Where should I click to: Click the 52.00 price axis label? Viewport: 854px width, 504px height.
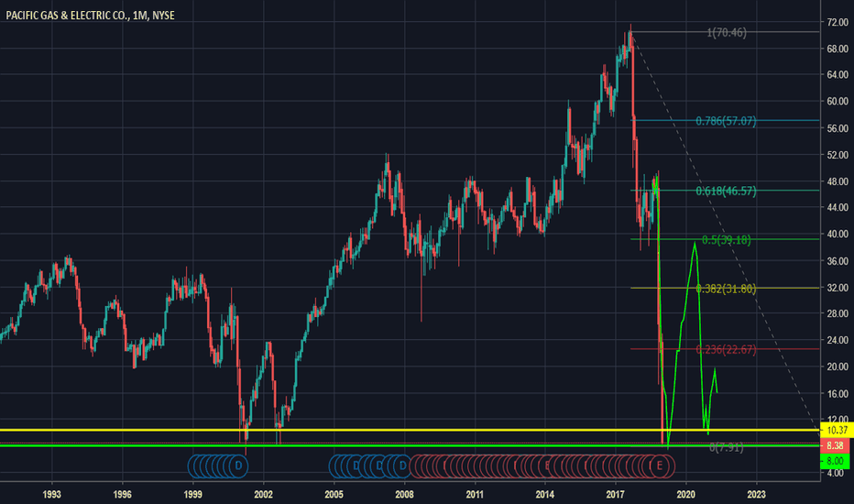[838, 155]
